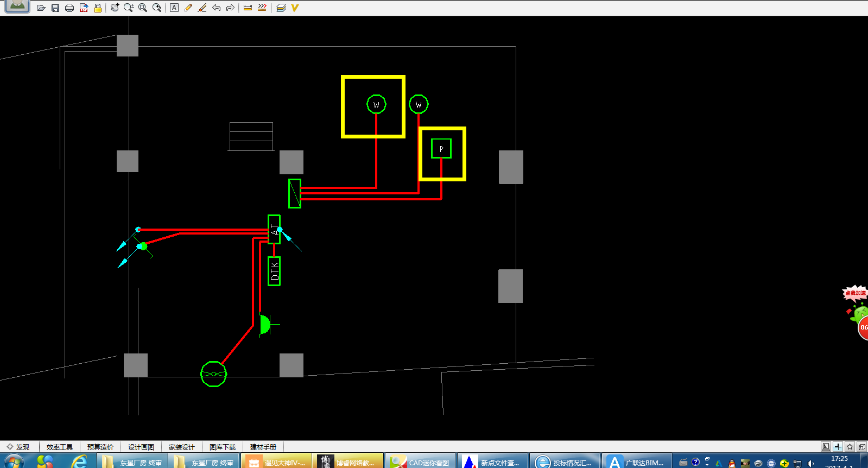Select the W circle symbol inside yellow box
The height and width of the screenshot is (468, 868).
pos(376,104)
